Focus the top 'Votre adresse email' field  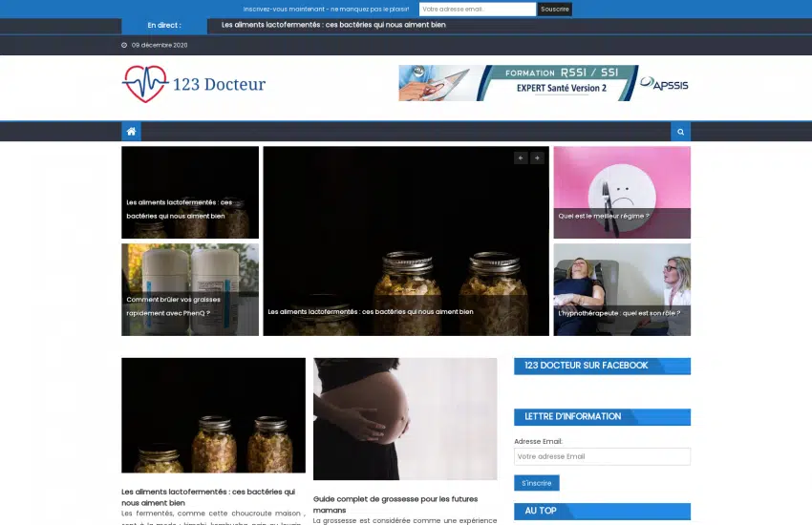pos(477,10)
